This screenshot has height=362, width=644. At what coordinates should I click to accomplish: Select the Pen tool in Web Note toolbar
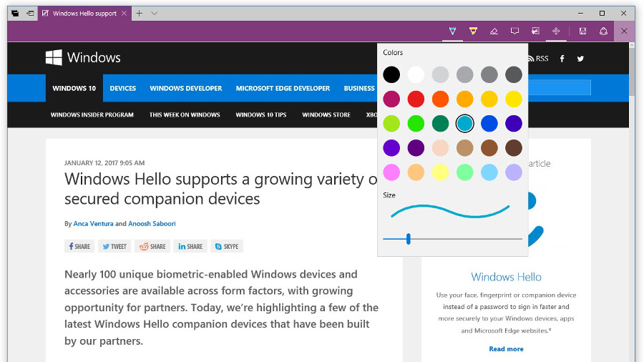coord(452,31)
